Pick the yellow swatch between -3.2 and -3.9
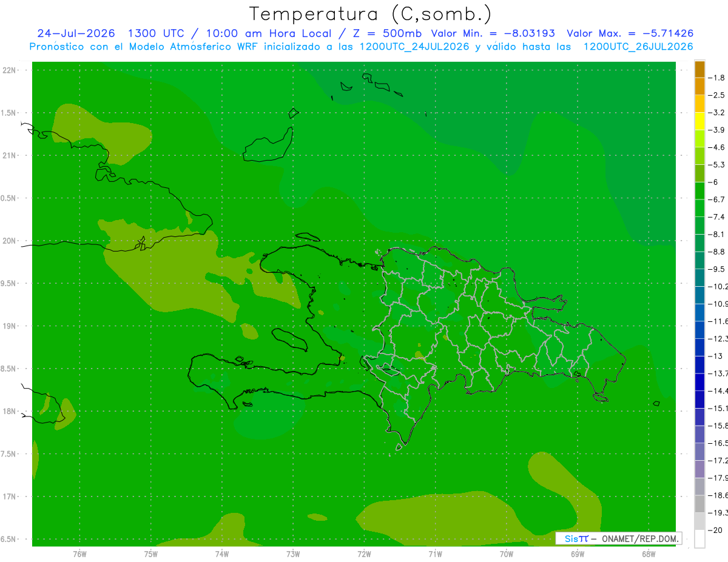Viewport: 728px width, 562px height. click(x=699, y=121)
